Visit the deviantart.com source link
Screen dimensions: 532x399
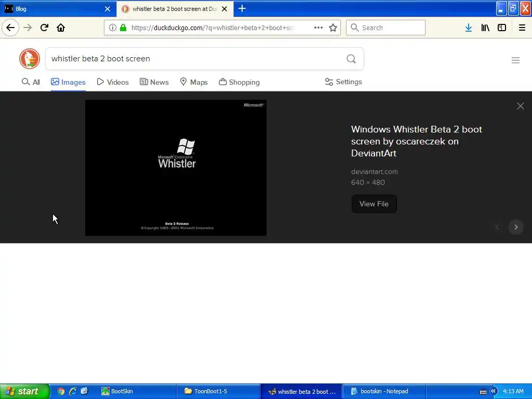tap(375, 171)
